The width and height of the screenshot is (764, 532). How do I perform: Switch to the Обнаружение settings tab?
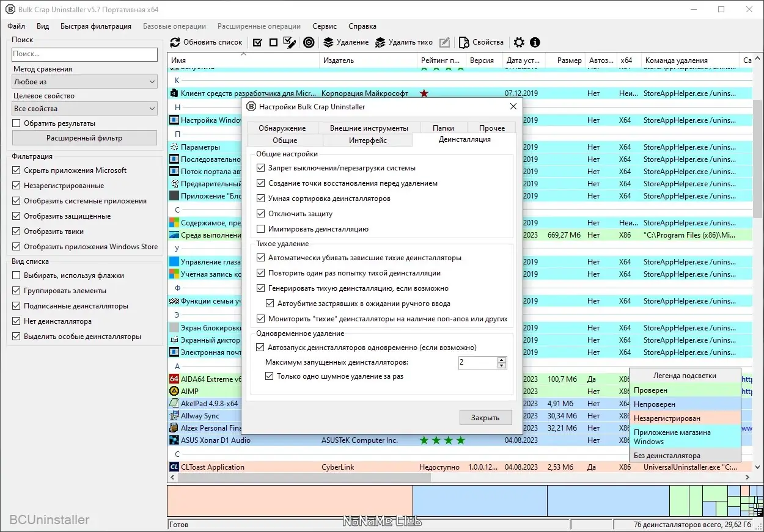(281, 128)
